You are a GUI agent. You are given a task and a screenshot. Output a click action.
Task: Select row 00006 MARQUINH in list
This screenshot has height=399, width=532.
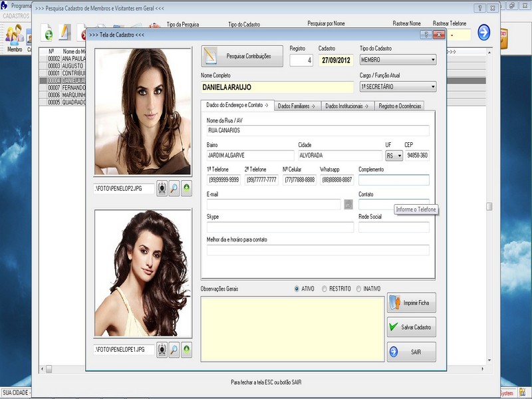point(63,95)
